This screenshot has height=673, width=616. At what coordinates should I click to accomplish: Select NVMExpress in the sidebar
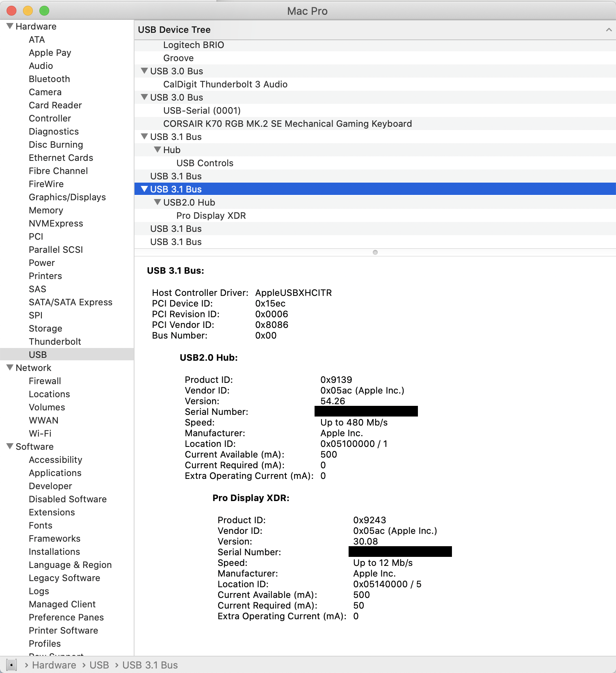point(56,224)
